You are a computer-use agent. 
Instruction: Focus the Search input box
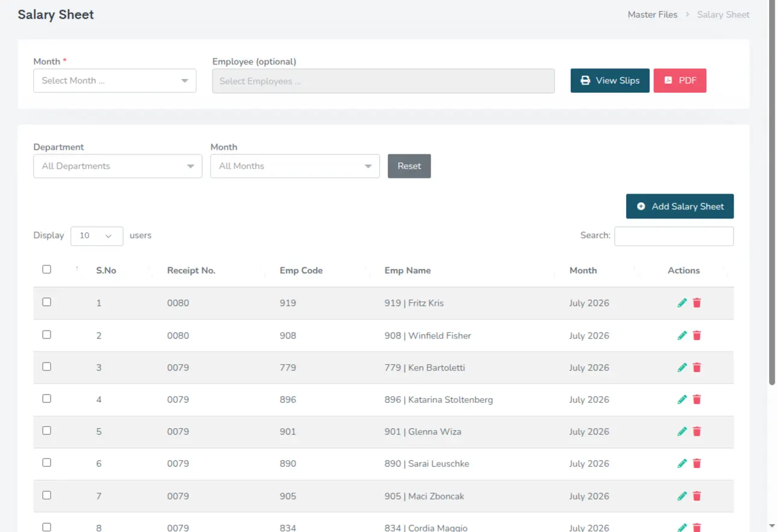674,236
